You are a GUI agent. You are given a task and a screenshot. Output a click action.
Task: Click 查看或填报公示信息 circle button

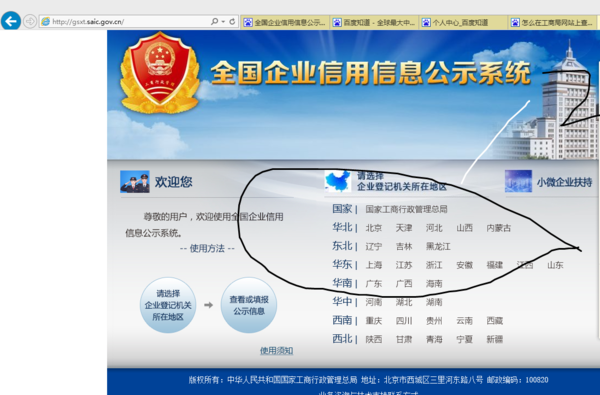pyautogui.click(x=249, y=305)
